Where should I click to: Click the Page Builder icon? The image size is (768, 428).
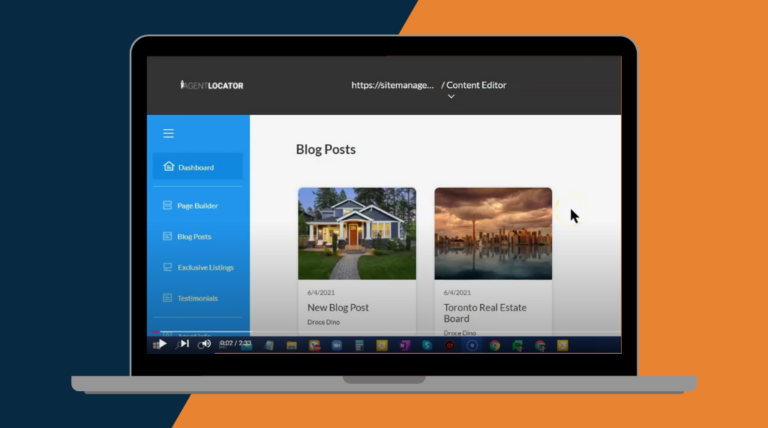coord(168,206)
